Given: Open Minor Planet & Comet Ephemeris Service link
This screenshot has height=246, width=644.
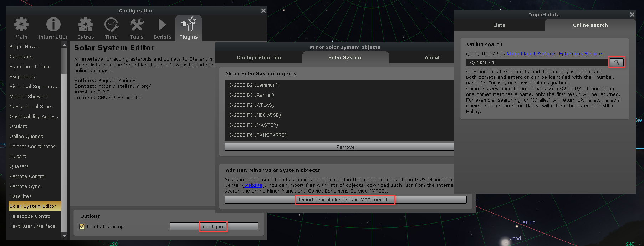Looking at the screenshot, I should 554,53.
